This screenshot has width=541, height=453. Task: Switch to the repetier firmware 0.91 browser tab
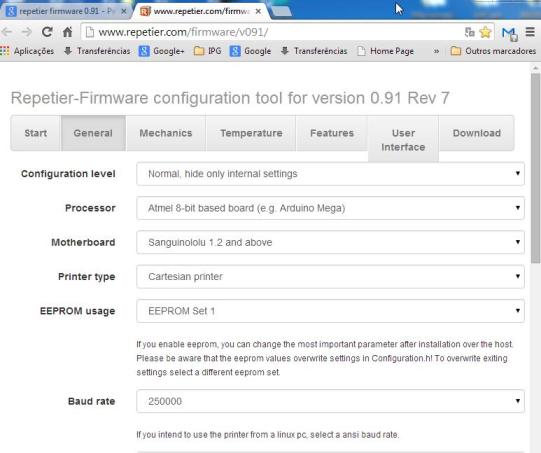(x=65, y=11)
